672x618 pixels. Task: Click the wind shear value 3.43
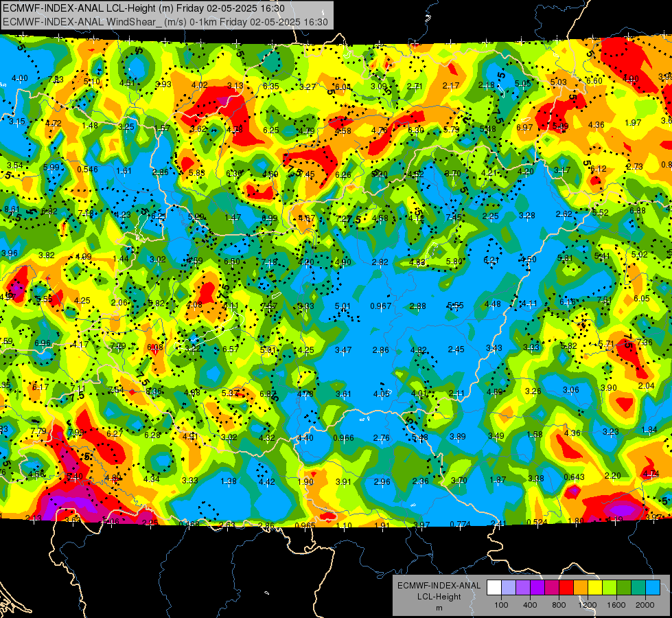pos(494,348)
